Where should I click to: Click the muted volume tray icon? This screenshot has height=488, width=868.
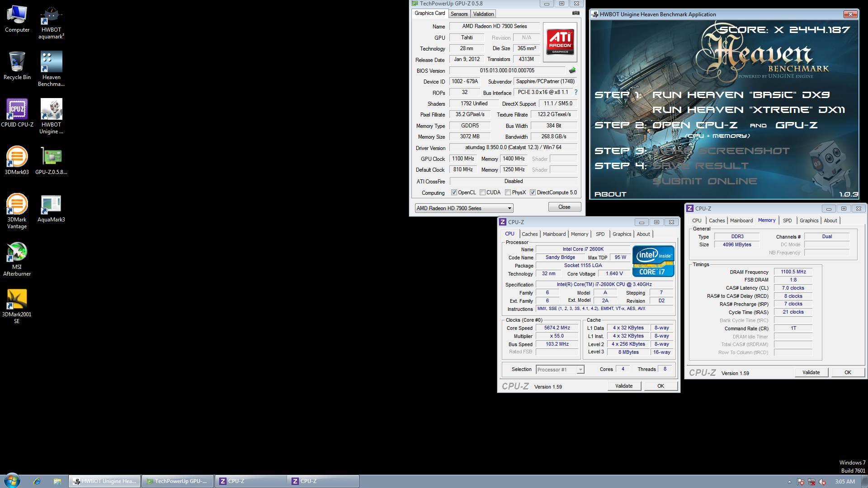823,482
